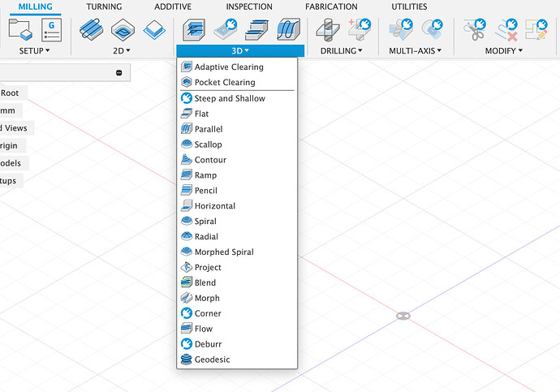560x392 pixels.
Task: Choose Project in the 3D menu
Action: tap(237, 267)
